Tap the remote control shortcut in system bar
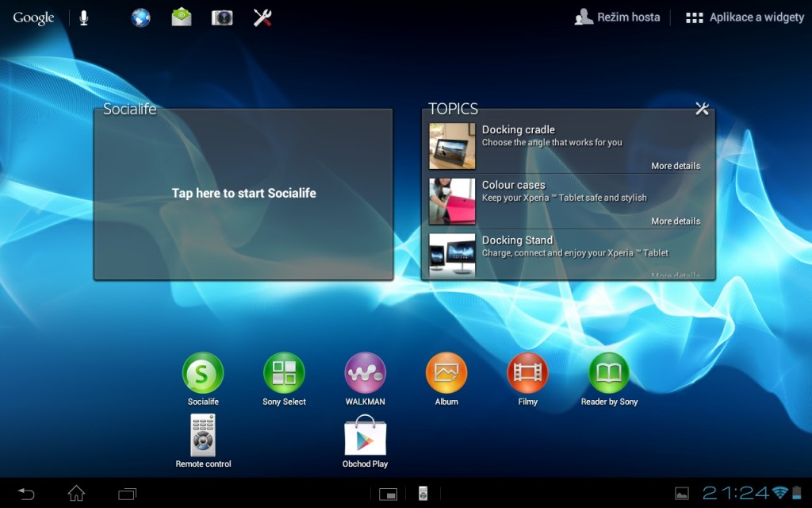812x508 pixels. (x=423, y=494)
